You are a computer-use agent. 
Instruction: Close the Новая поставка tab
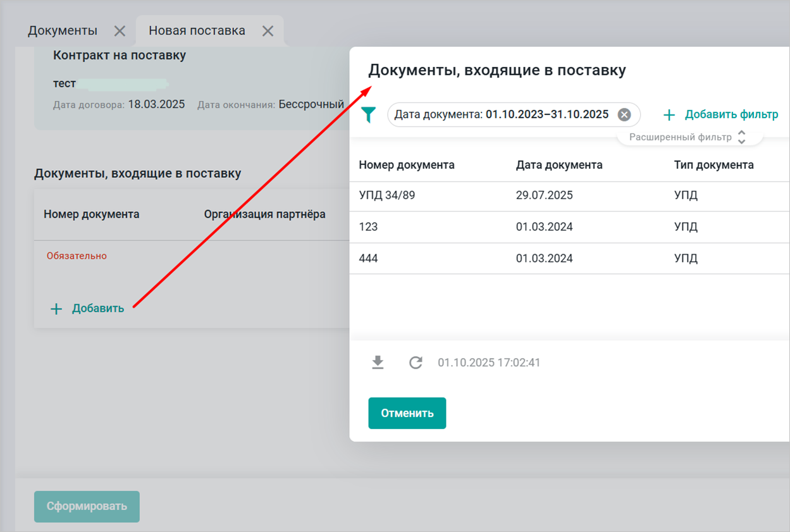pyautogui.click(x=268, y=31)
